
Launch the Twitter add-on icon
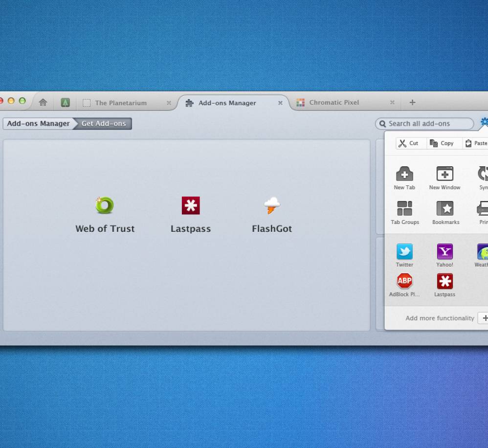tap(404, 252)
